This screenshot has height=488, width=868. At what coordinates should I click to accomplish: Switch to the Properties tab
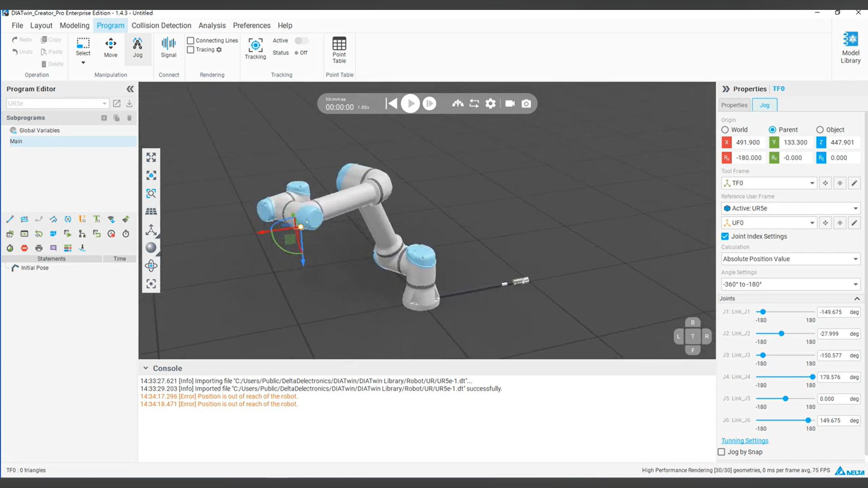pos(734,105)
